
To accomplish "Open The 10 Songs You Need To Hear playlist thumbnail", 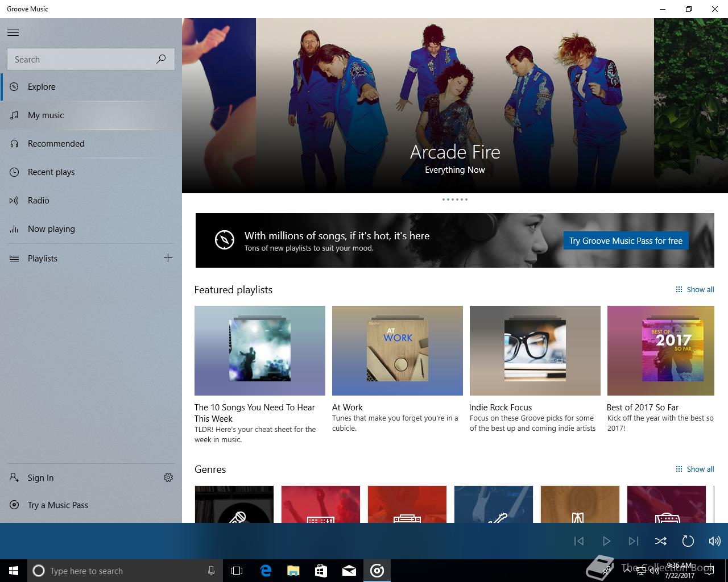I will [260, 351].
